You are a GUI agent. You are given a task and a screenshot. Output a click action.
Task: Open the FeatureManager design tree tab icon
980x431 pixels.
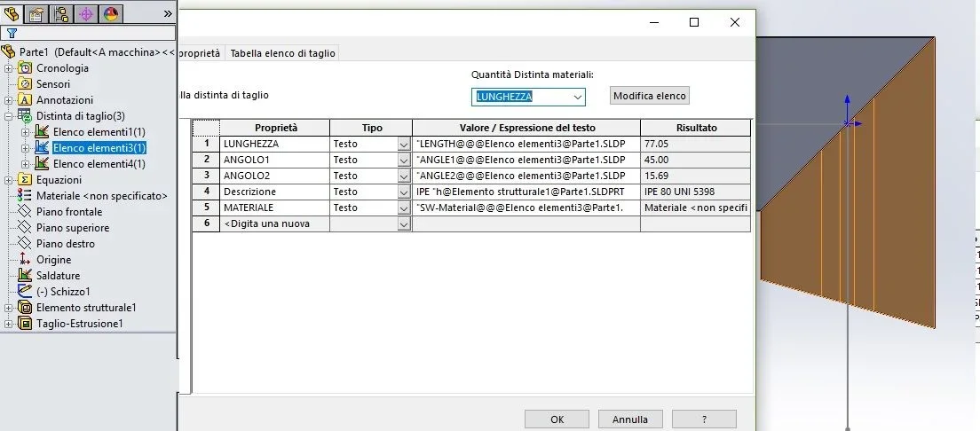(x=12, y=13)
